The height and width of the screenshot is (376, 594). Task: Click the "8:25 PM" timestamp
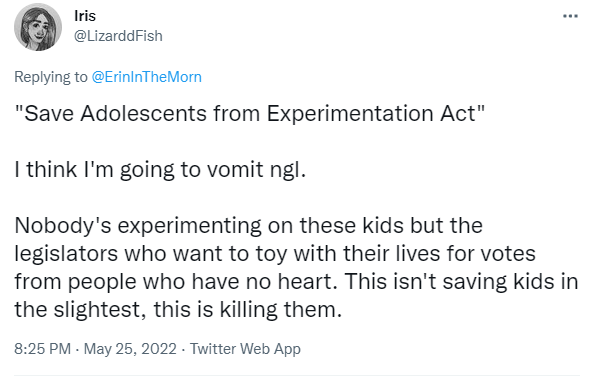(42, 349)
